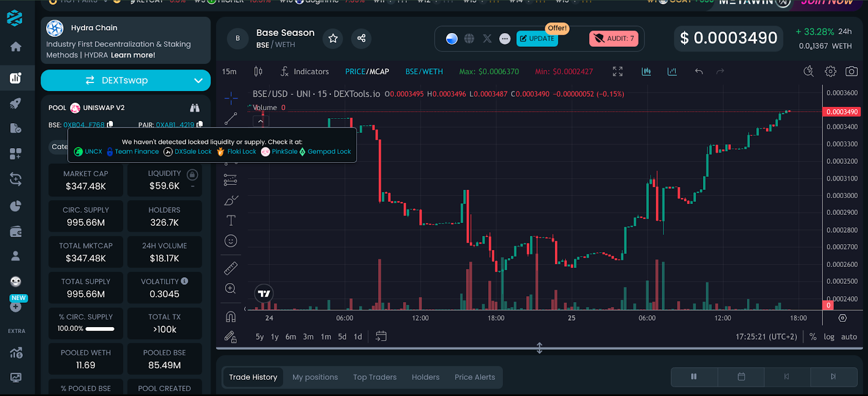Add Base Season to favorites with star

333,38
